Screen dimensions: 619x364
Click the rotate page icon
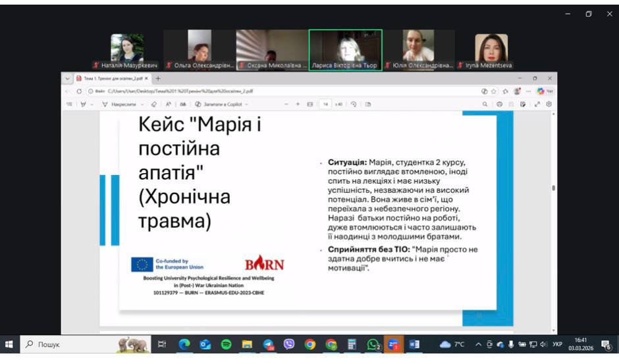click(354, 104)
